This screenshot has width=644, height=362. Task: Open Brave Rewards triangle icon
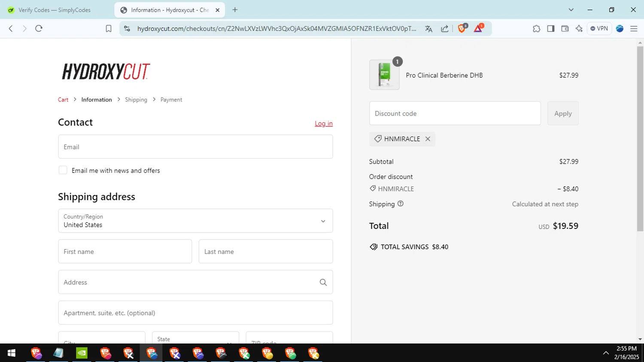(478, 28)
